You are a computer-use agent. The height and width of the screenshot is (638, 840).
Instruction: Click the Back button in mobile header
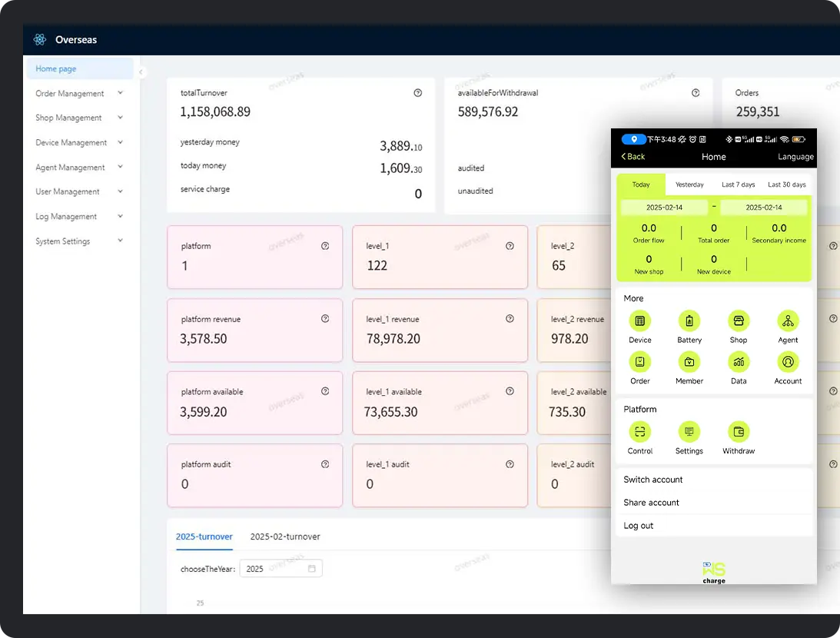(633, 157)
